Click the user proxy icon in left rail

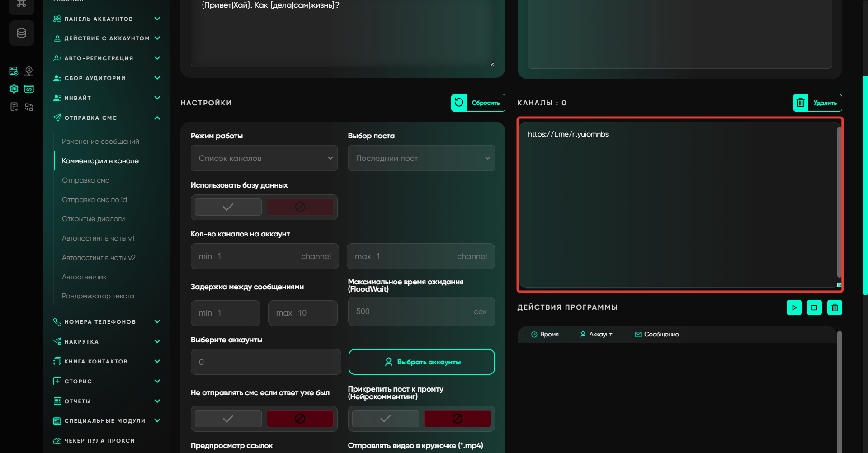pos(29,71)
